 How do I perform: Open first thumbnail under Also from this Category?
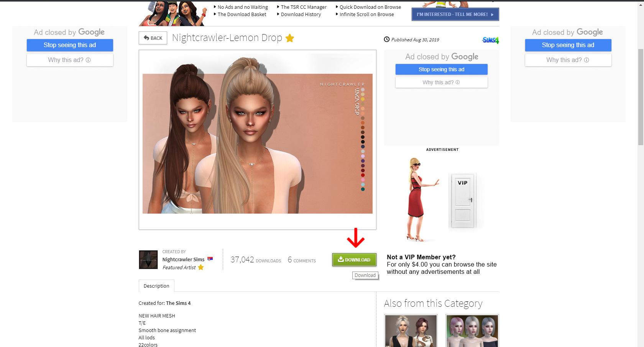[411, 331]
